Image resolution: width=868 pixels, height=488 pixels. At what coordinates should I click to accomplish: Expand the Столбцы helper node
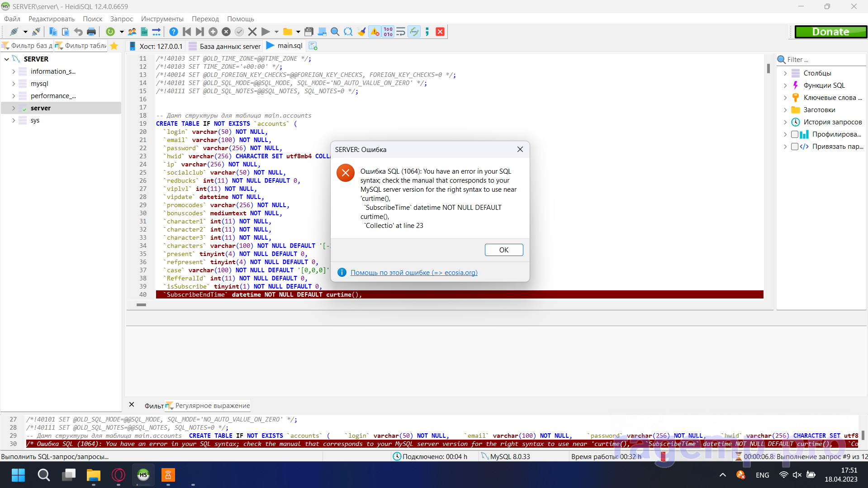point(785,73)
